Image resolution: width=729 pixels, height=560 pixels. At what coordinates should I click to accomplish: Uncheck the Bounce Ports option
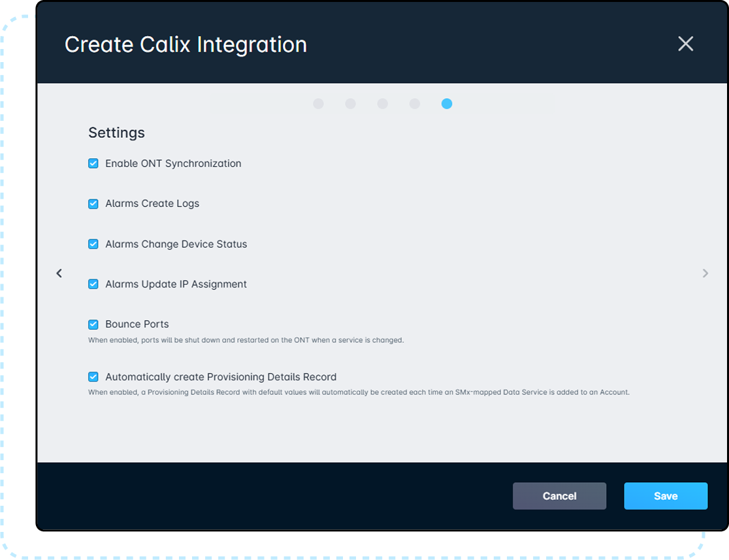coord(93,324)
